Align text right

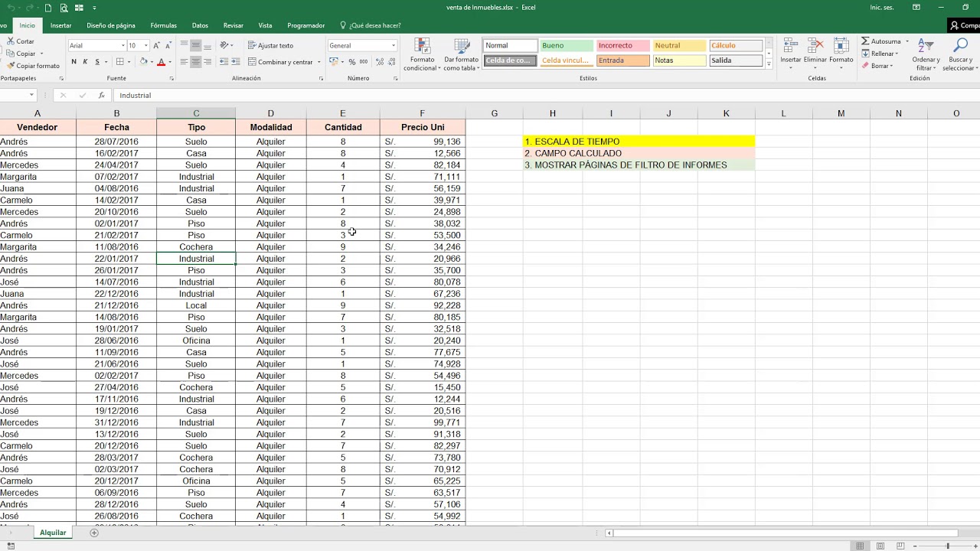point(207,62)
